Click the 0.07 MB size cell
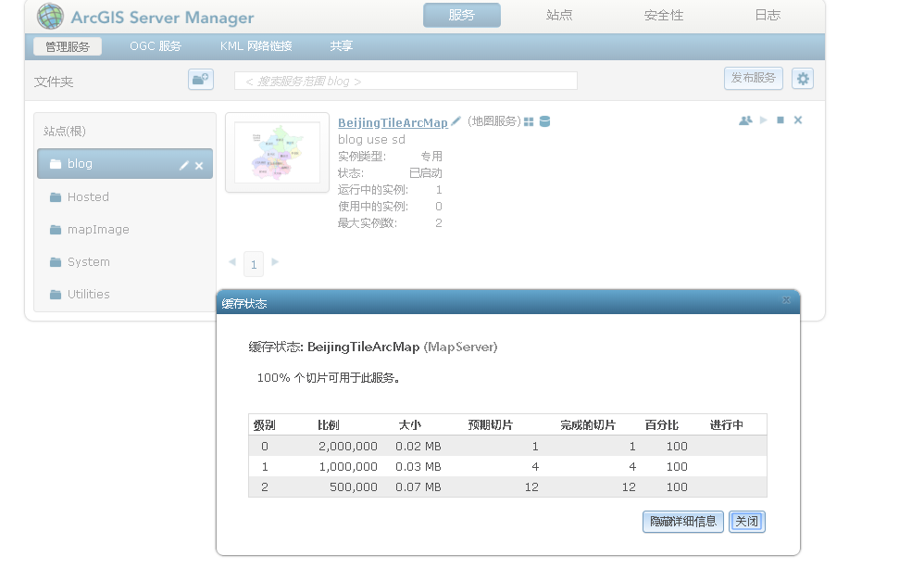The width and height of the screenshot is (924, 581). pos(418,487)
